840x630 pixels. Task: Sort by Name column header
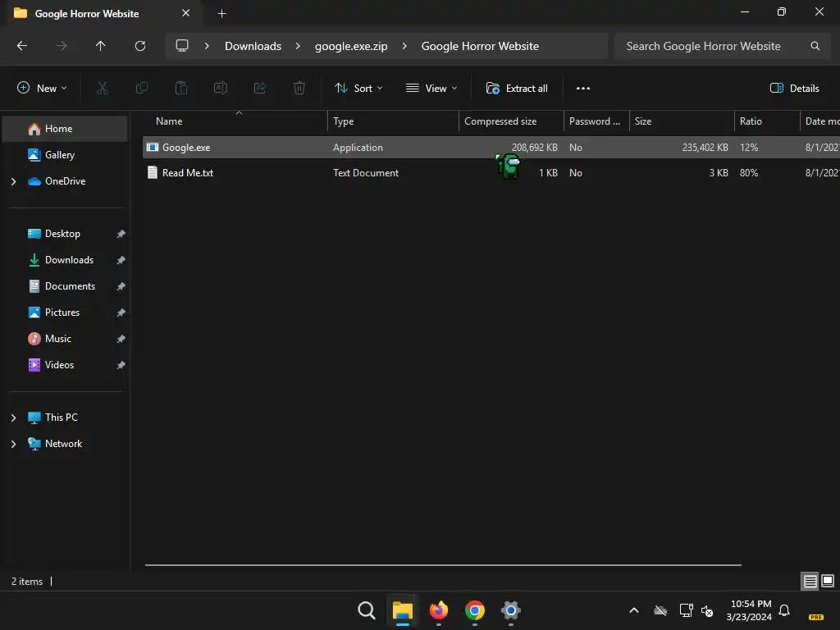[x=235, y=121]
